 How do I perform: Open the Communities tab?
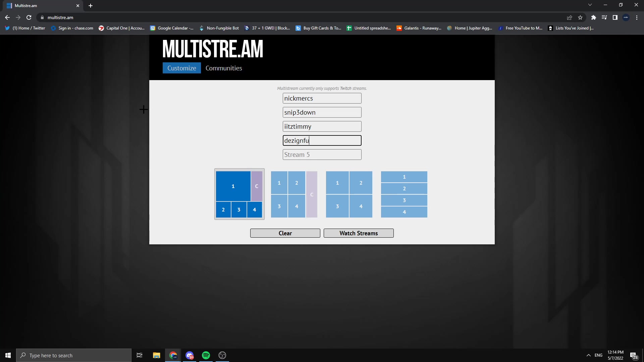224,68
